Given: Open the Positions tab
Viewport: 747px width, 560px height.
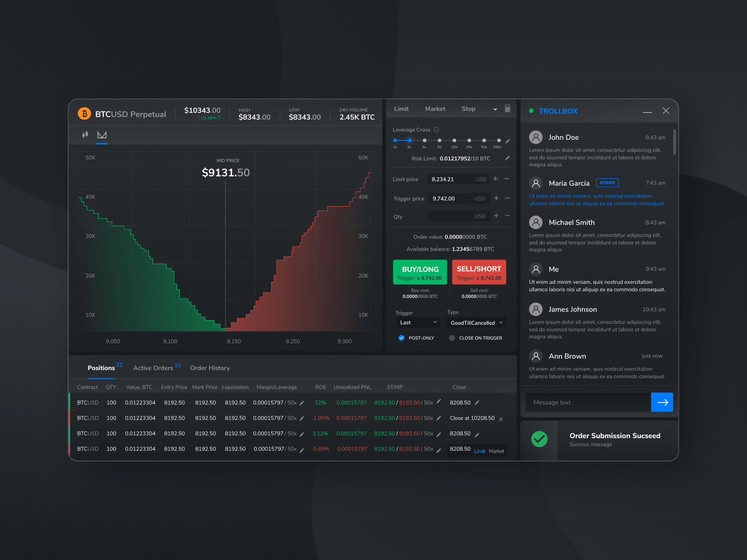Looking at the screenshot, I should click(101, 368).
